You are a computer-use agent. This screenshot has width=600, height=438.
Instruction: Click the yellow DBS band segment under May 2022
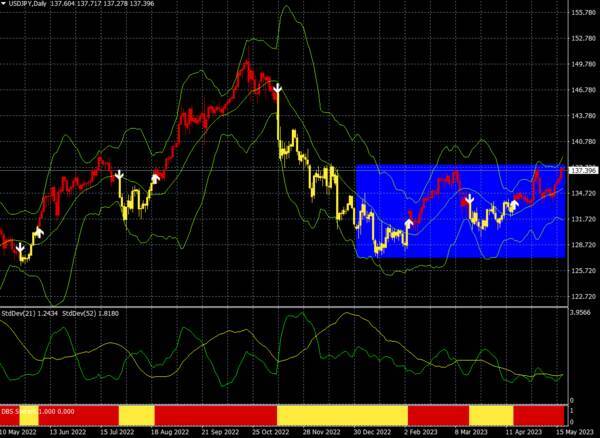[29, 415]
